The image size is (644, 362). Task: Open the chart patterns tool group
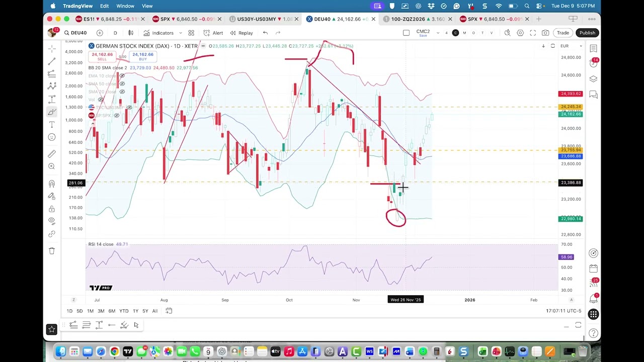pos(52,86)
